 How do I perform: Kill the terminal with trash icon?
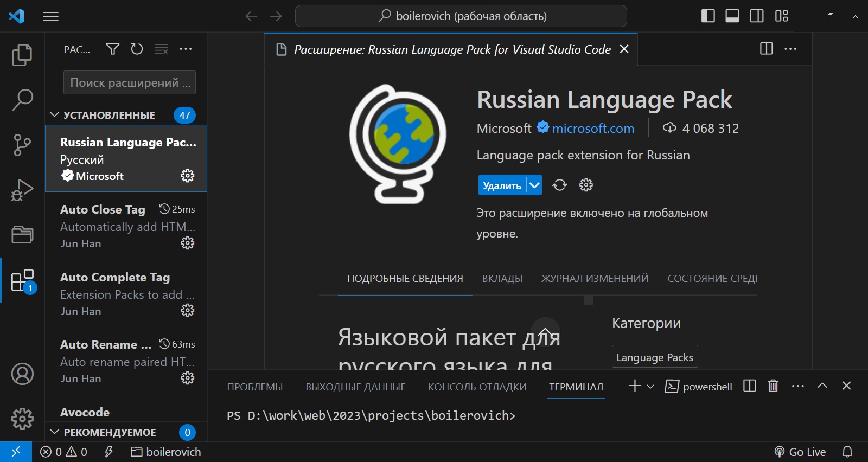(x=773, y=386)
